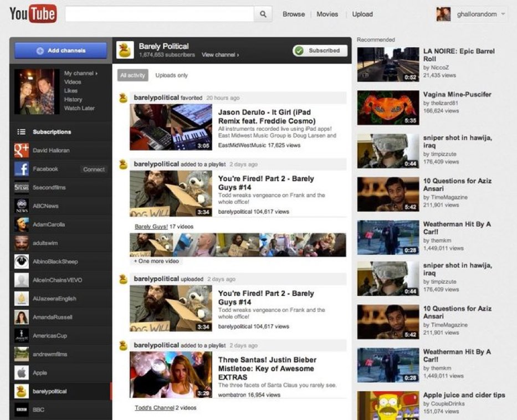Open Watch Later in the sidebar
The height and width of the screenshot is (420, 517).
point(79,108)
